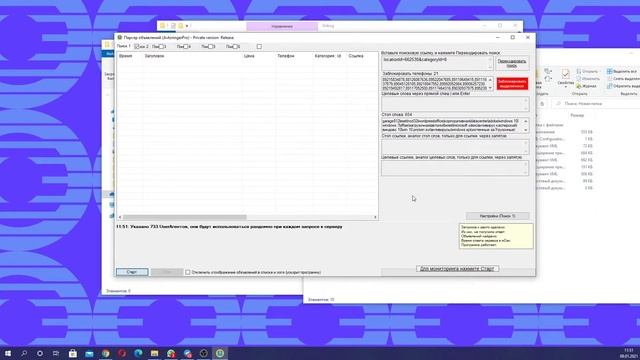Click folder icon in back Explorer title bar
The image size is (640, 360).
coord(162,26)
